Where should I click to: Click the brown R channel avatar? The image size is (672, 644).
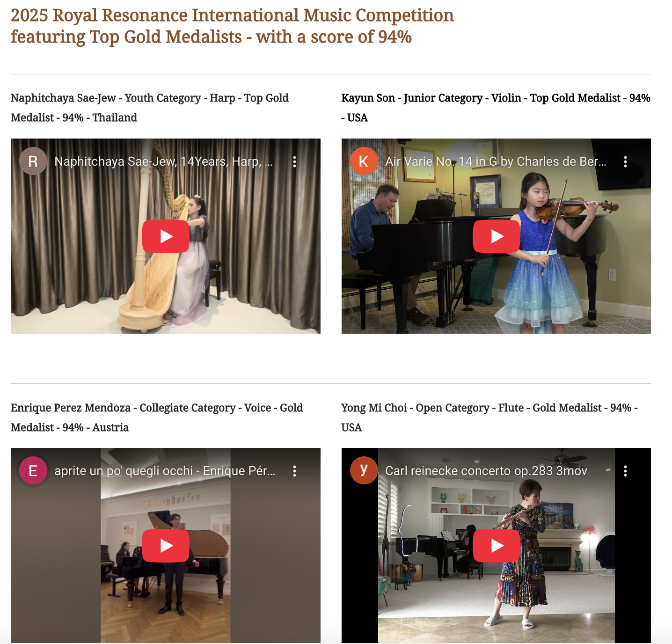click(x=33, y=161)
